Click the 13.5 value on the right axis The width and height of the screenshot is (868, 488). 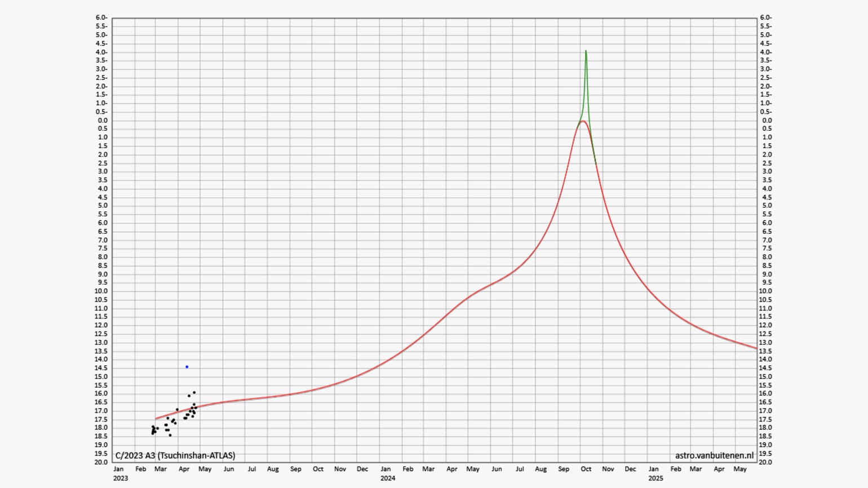tap(765, 351)
